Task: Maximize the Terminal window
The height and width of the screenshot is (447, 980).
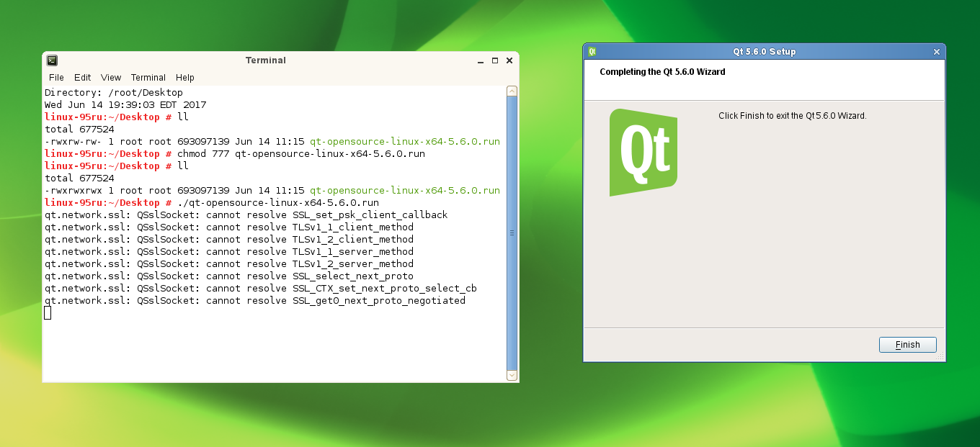Action: pos(495,60)
